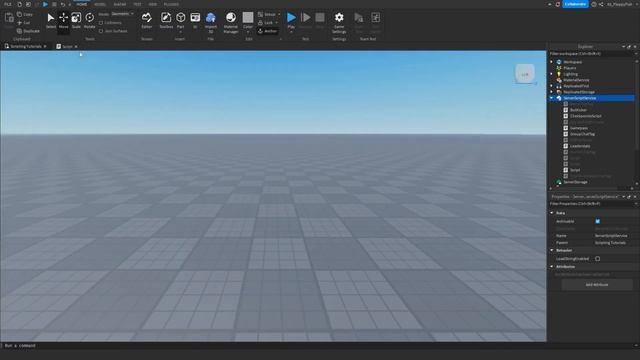Screen dimensions: 640x360
Task: Expand the ReplicatedFirst tree node
Action: [551, 86]
